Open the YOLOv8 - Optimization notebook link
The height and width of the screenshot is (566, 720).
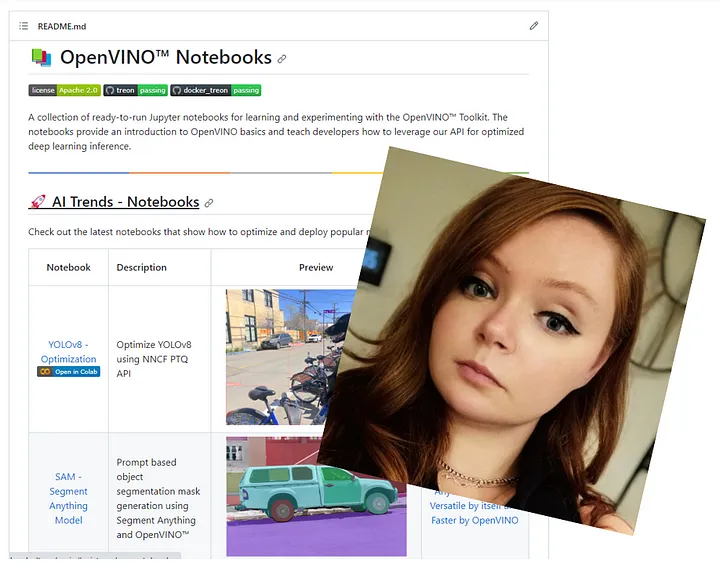coord(68,351)
